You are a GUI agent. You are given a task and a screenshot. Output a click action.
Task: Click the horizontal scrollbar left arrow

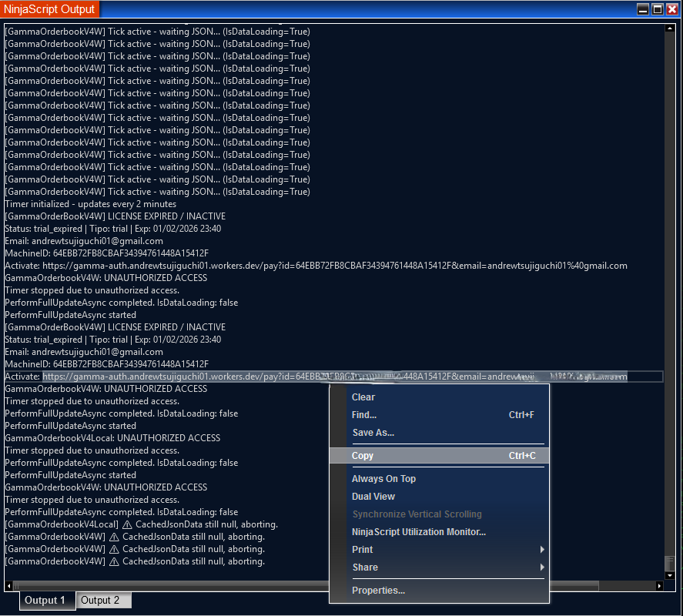point(8,587)
